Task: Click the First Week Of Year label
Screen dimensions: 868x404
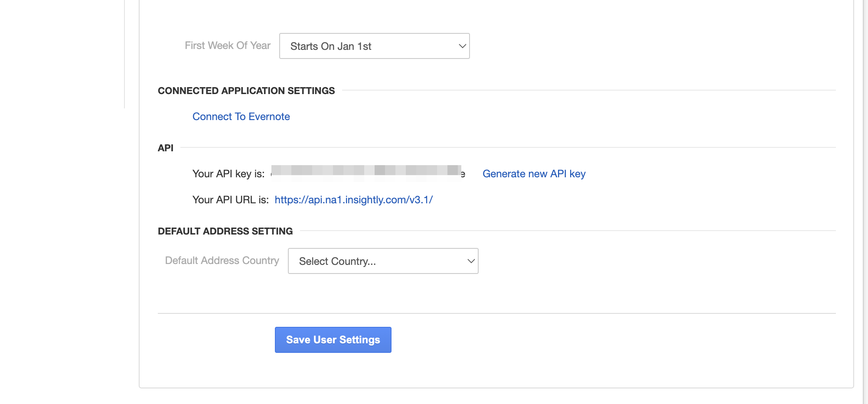Action: tap(227, 46)
